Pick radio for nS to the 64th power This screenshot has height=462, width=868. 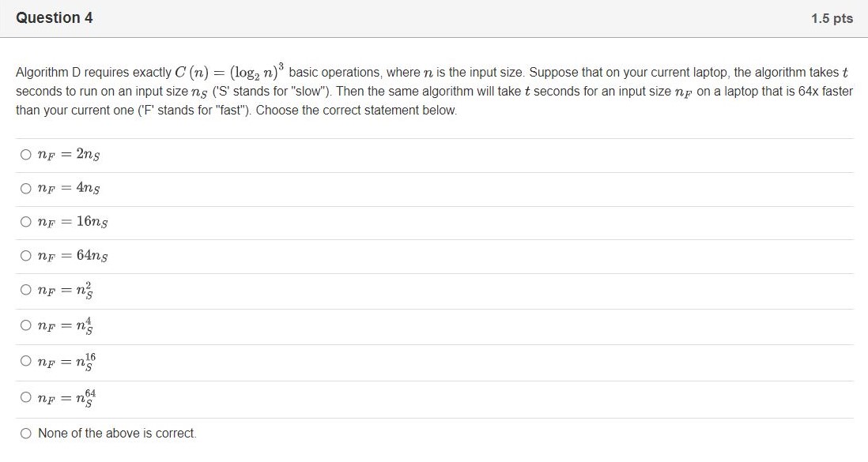tap(26, 397)
